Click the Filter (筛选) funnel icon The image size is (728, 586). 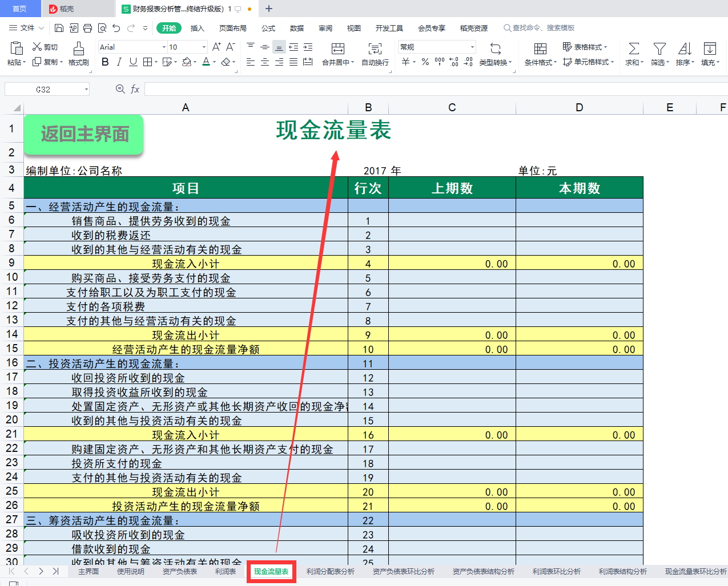coord(659,49)
